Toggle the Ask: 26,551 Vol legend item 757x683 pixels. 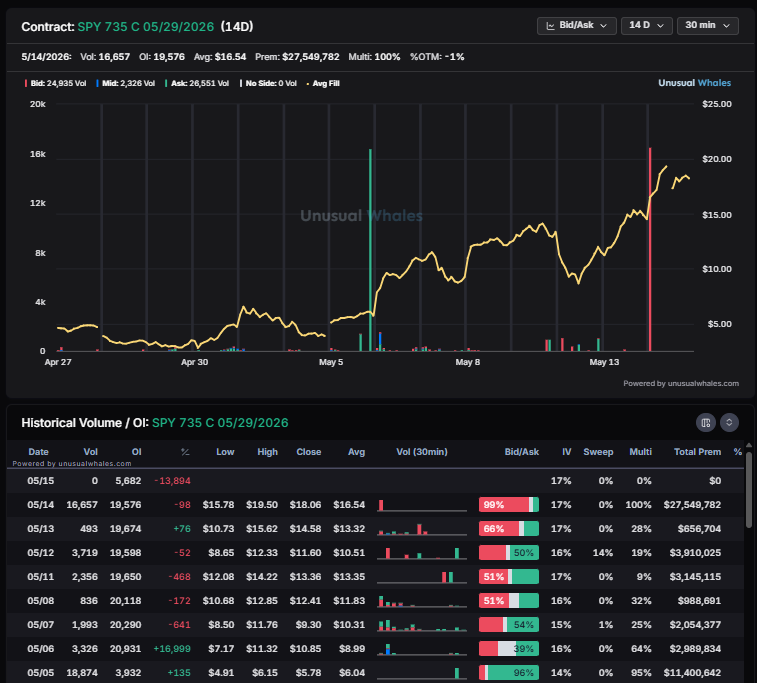197,84
